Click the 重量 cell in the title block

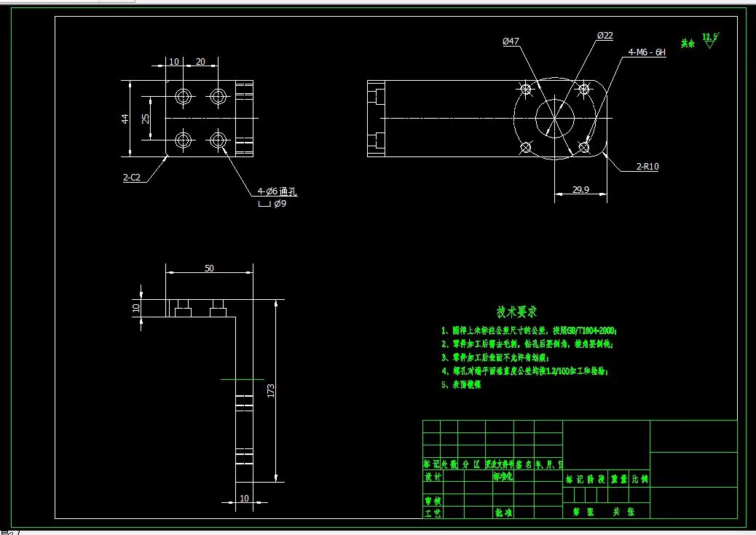tap(619, 479)
